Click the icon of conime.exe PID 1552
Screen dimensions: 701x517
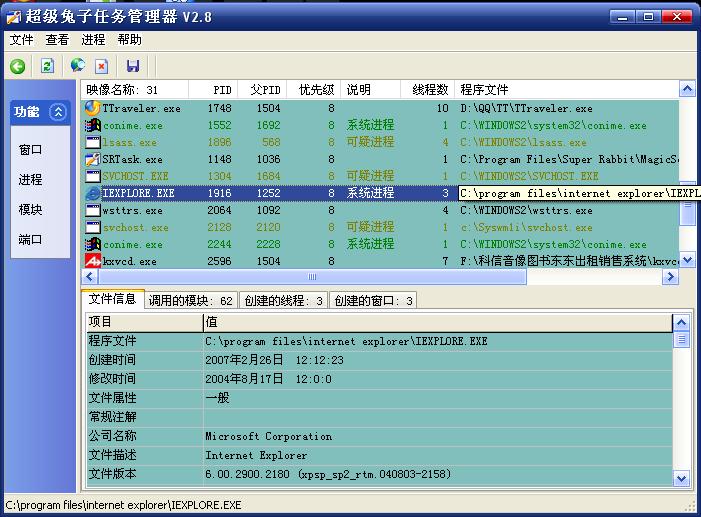93,125
